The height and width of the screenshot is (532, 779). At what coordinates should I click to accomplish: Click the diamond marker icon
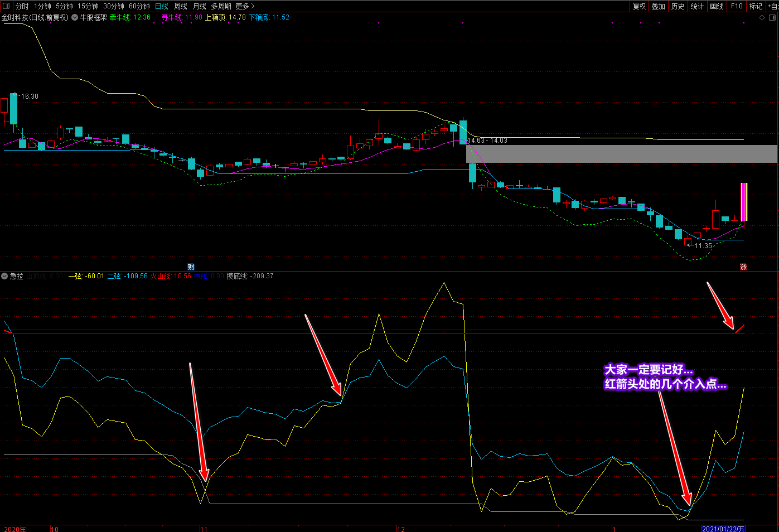tap(762, 17)
